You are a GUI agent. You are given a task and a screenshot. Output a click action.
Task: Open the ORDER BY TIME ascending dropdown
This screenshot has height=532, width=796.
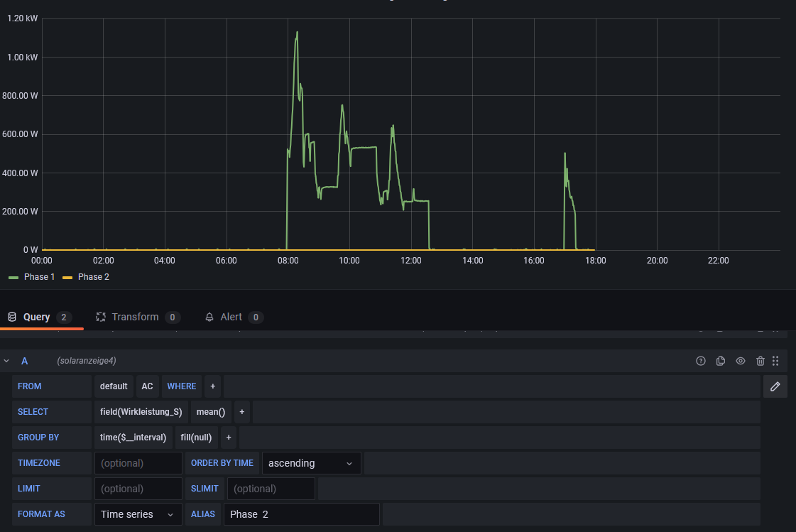[311, 463]
